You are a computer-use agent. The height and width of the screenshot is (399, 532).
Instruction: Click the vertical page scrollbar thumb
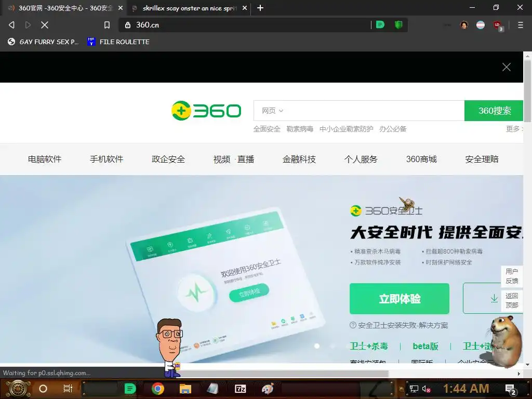[x=528, y=91]
